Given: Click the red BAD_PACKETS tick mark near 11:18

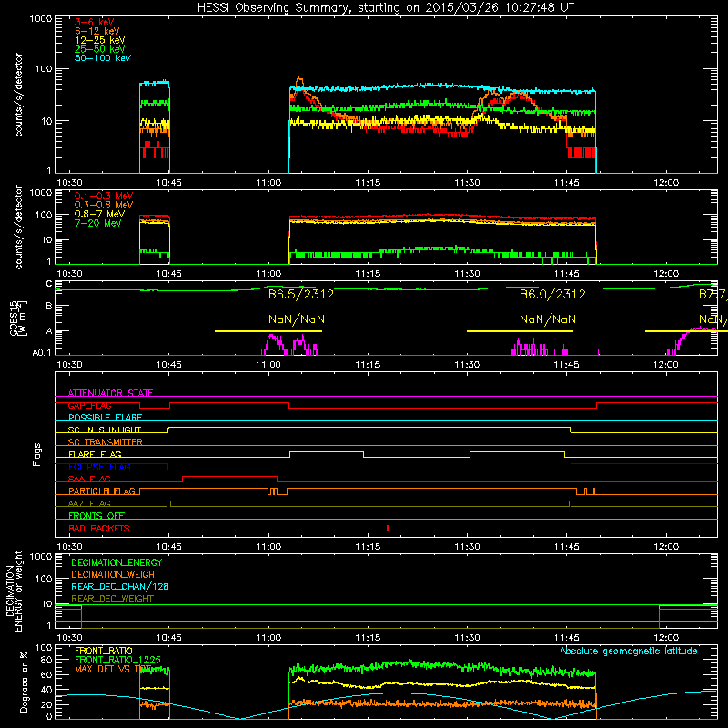Looking at the screenshot, I should tap(388, 528).
